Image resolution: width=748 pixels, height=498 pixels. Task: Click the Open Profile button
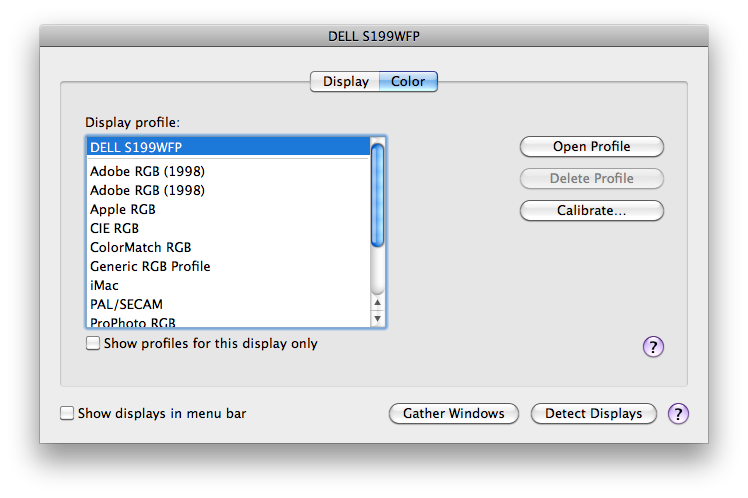click(592, 146)
